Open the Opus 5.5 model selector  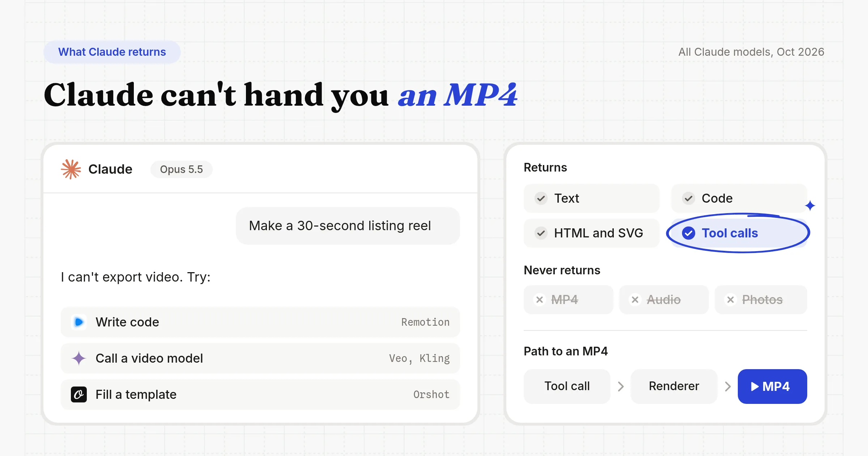pyautogui.click(x=182, y=169)
